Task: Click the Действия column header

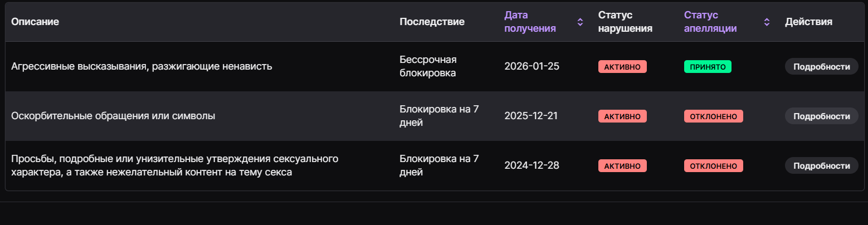Action: tap(808, 22)
